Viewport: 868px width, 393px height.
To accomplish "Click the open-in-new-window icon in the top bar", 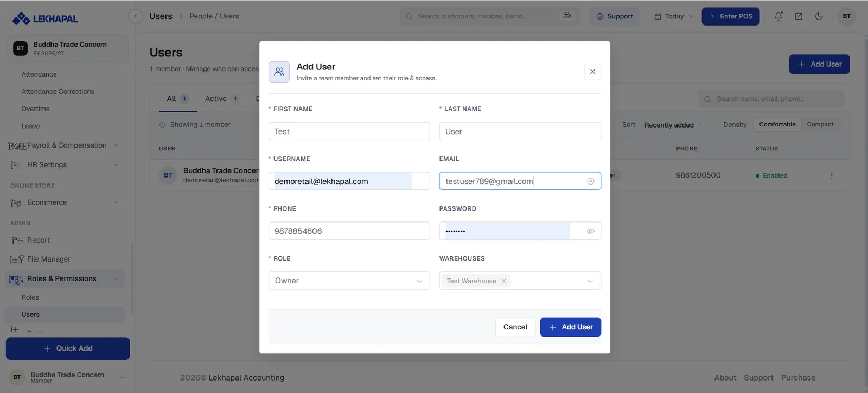I will point(799,16).
